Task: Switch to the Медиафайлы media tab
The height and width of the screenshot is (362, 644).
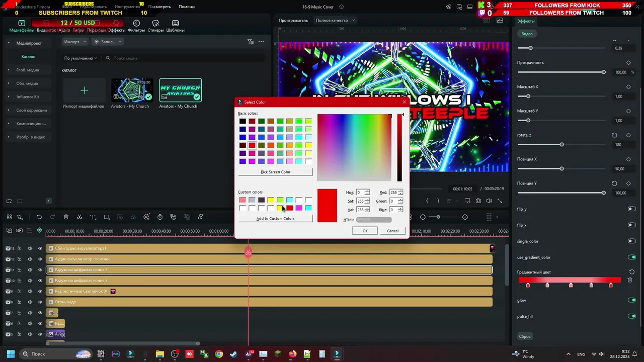Action: (x=22, y=26)
